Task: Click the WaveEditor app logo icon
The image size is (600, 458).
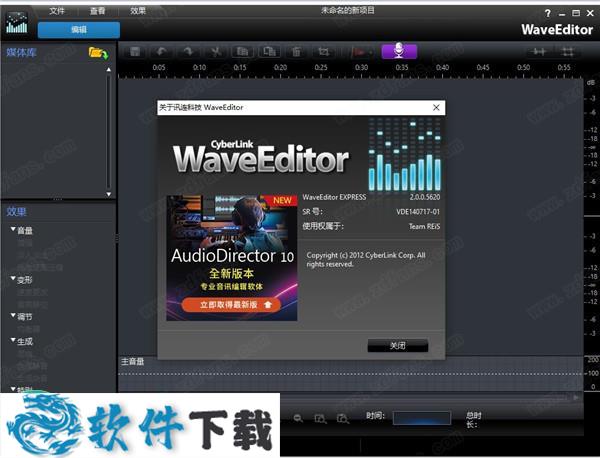Action: pos(17,23)
